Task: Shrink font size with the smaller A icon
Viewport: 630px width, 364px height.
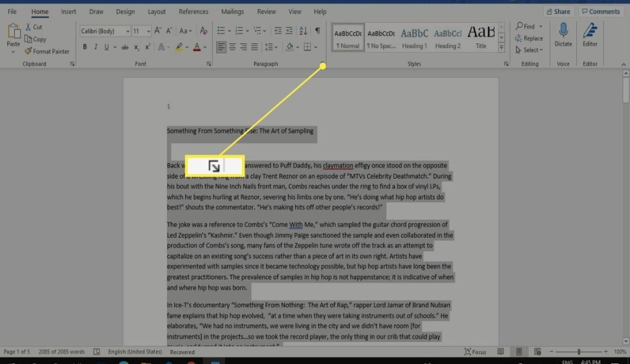Action: [169, 31]
